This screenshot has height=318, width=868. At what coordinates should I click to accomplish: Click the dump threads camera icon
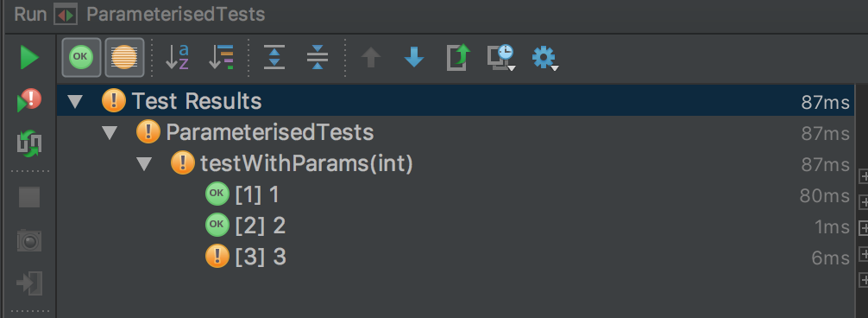point(29,240)
